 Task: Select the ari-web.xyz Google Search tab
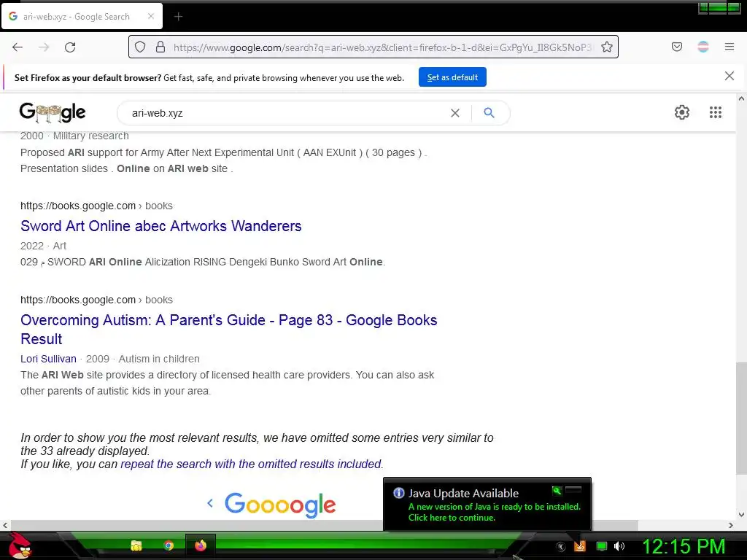[82, 16]
